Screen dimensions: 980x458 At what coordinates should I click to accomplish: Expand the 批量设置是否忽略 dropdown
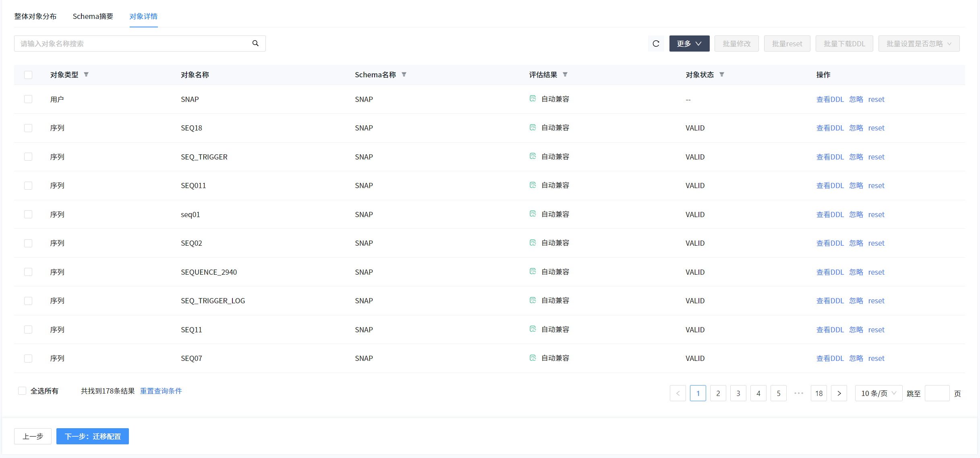[919, 44]
